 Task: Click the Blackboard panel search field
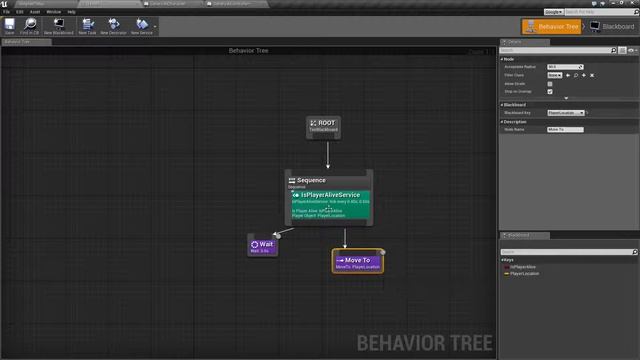[x=567, y=252]
